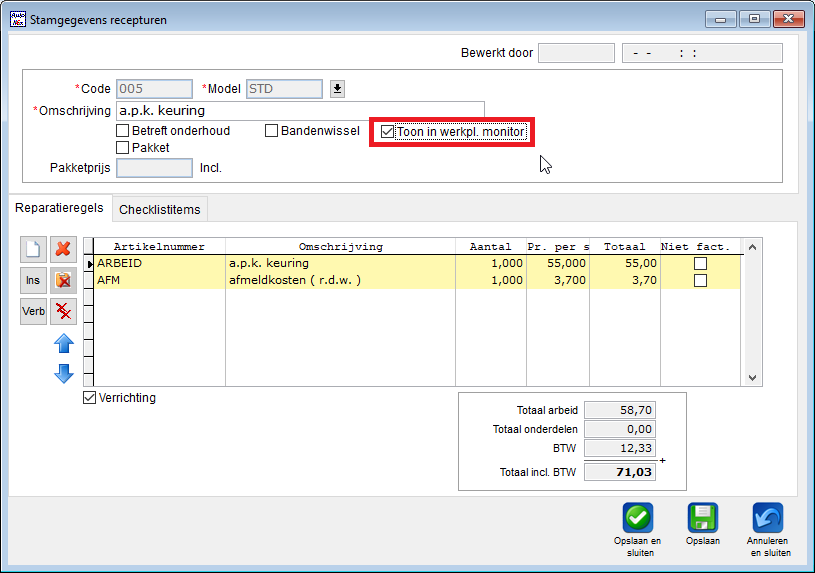
Task: Click the a.p.k. keuring grid cell
Action: point(340,263)
